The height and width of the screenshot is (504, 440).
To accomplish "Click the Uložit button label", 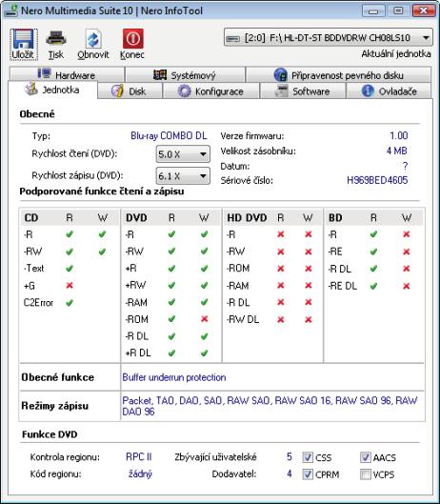I will (23, 54).
